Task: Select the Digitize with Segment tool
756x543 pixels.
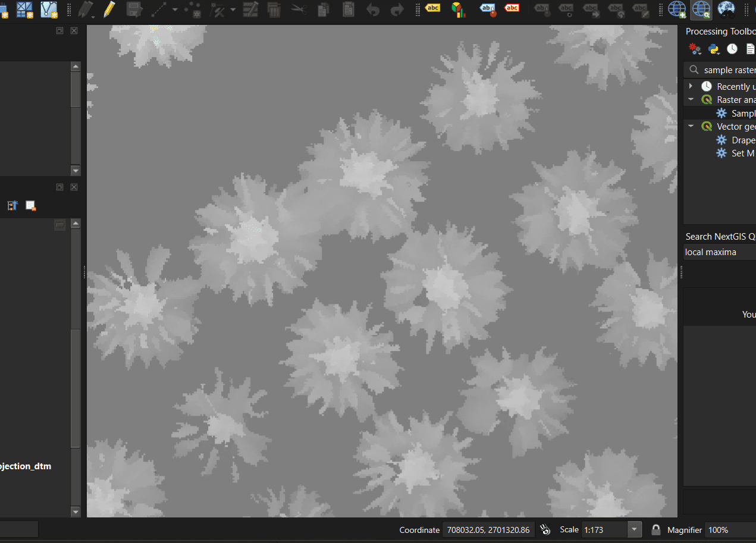Action: click(x=159, y=8)
